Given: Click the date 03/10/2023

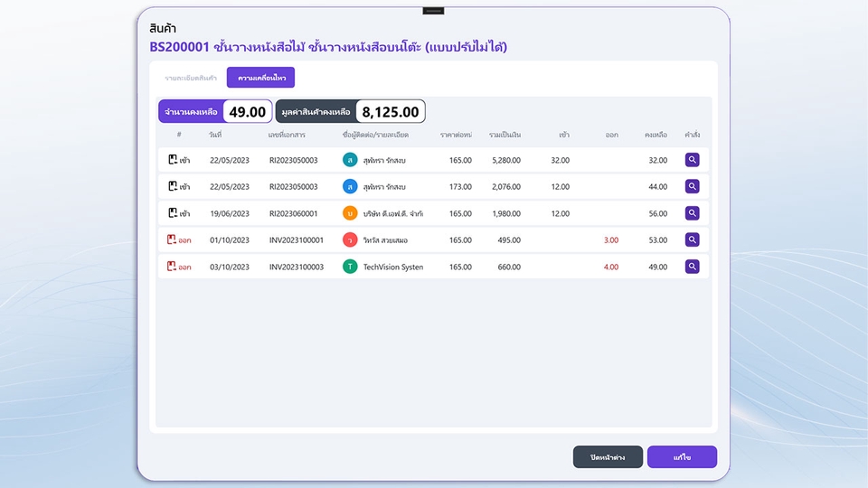Looking at the screenshot, I should pos(229,267).
